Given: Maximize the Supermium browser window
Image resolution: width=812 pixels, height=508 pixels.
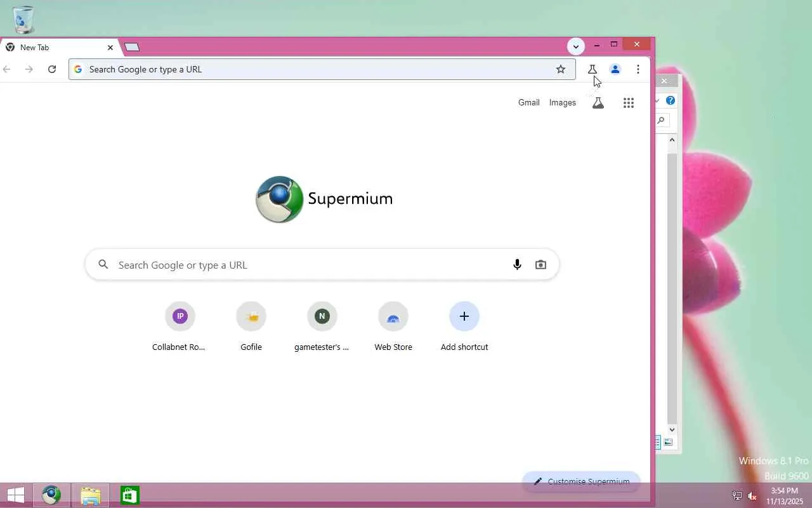Looking at the screenshot, I should [x=614, y=44].
